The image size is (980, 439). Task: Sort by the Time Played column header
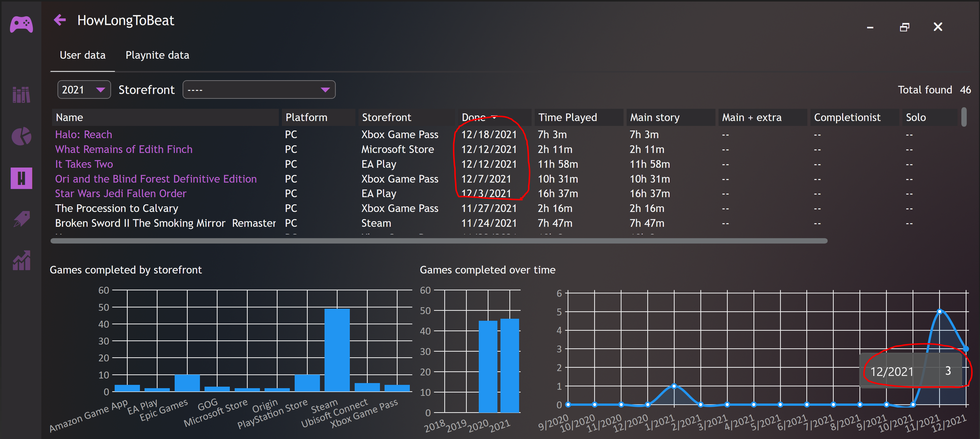point(579,117)
